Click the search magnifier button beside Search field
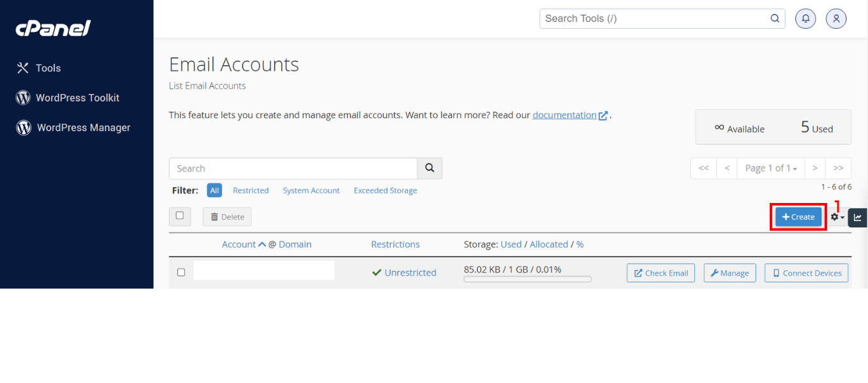The width and height of the screenshot is (868, 383). pos(430,169)
